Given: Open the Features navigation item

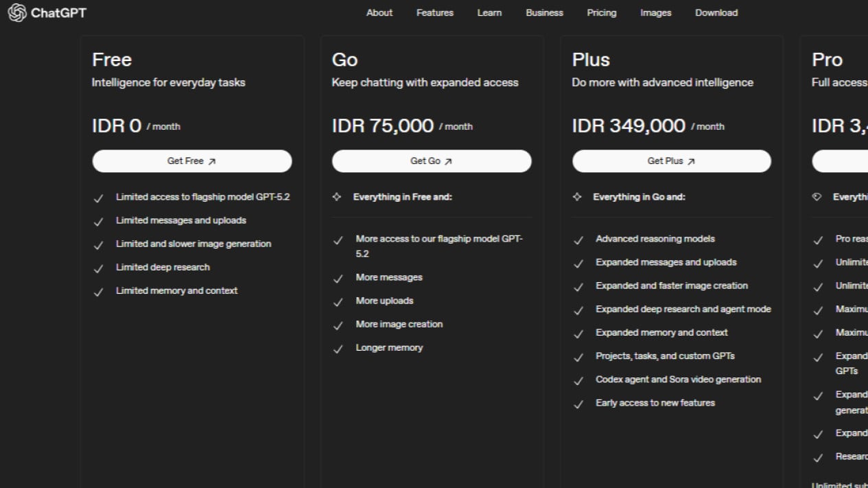Looking at the screenshot, I should [x=434, y=12].
